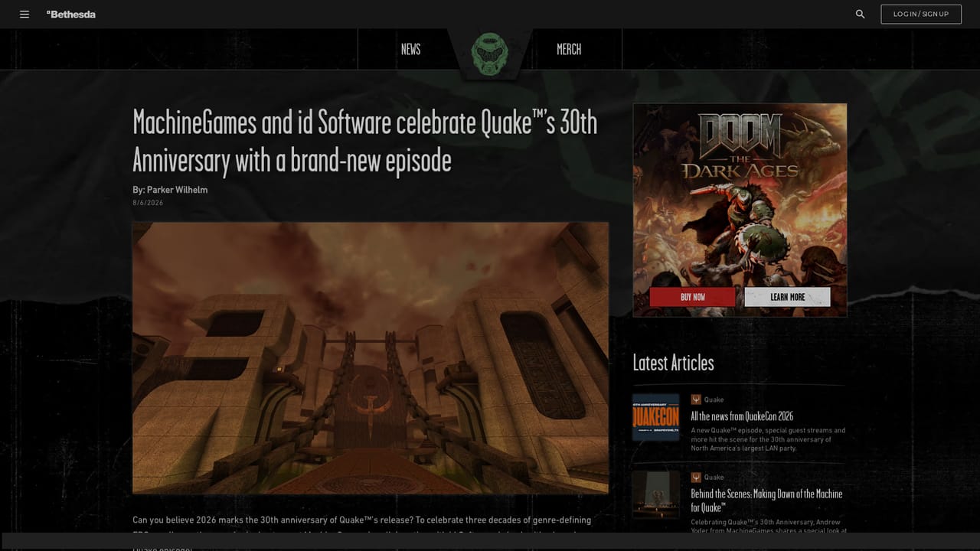Click QuakeCon article summary text

[x=768, y=439]
